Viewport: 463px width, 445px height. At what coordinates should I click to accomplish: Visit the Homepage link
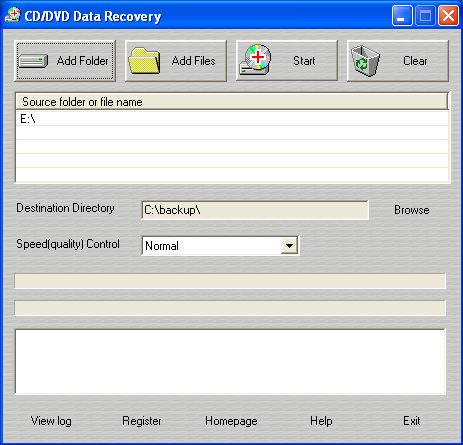[x=231, y=421]
